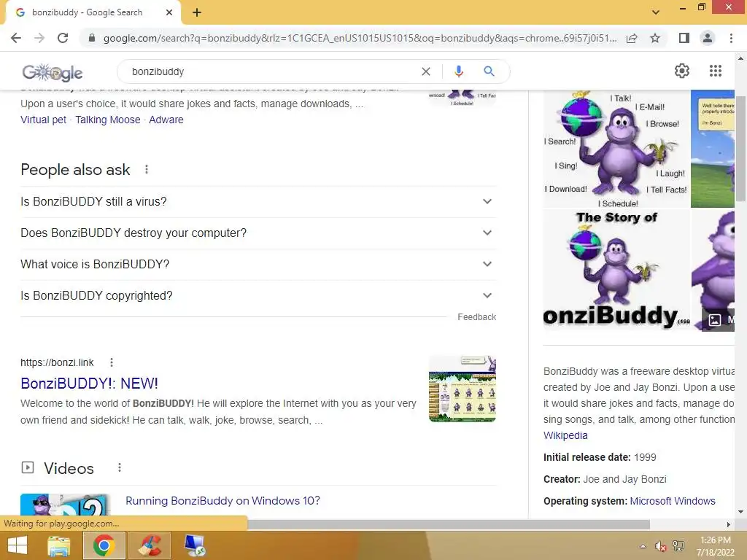This screenshot has width=747, height=560.
Task: Open remote desktop icon in taskbar
Action: [x=195, y=545]
